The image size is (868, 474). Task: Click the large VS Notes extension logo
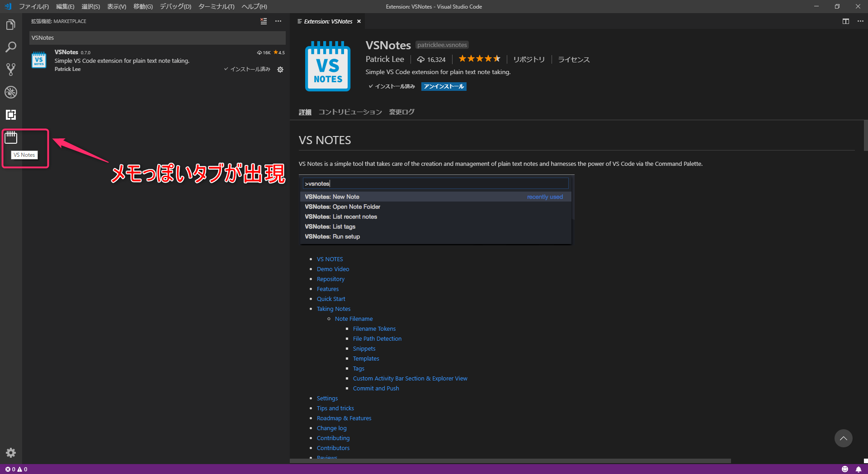pos(328,66)
